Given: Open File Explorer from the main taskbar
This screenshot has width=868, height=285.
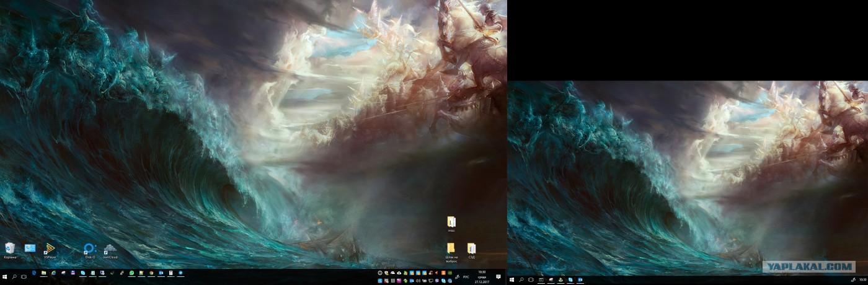Looking at the screenshot, I should click(x=43, y=273).
